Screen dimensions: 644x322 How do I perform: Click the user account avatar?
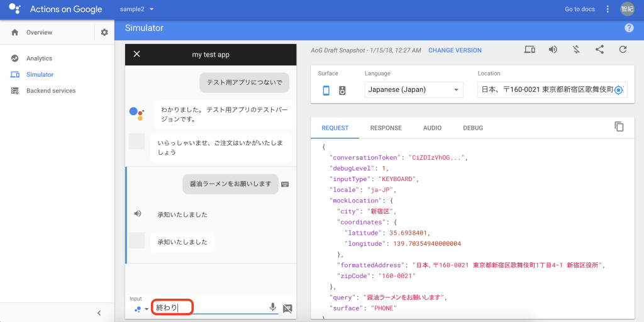coord(627,9)
